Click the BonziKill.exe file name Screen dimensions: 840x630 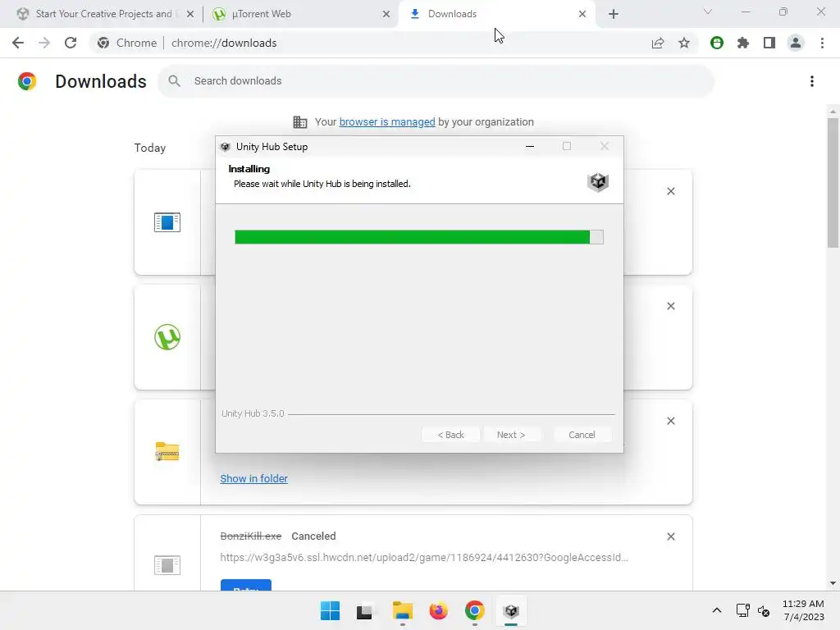point(251,536)
